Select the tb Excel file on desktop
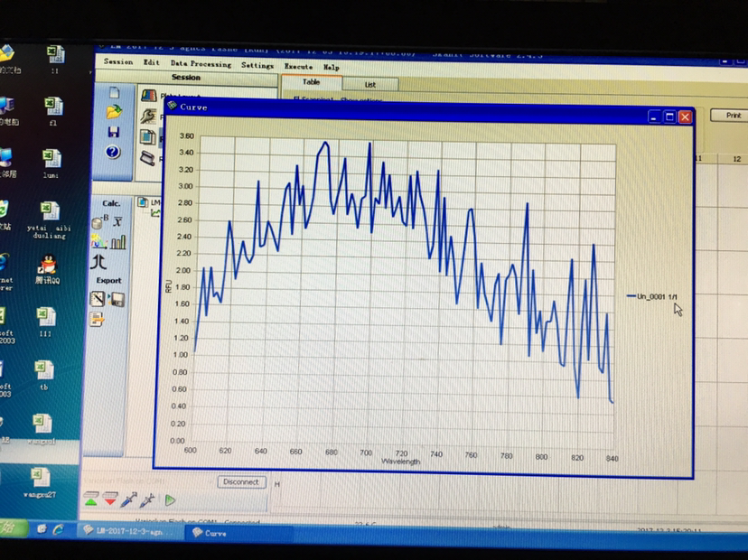The width and height of the screenshot is (748, 560). pyautogui.click(x=44, y=376)
